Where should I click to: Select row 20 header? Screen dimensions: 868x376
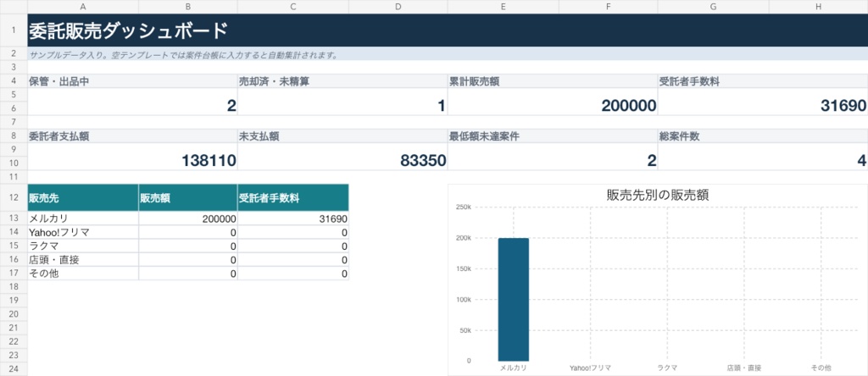pyautogui.click(x=14, y=314)
